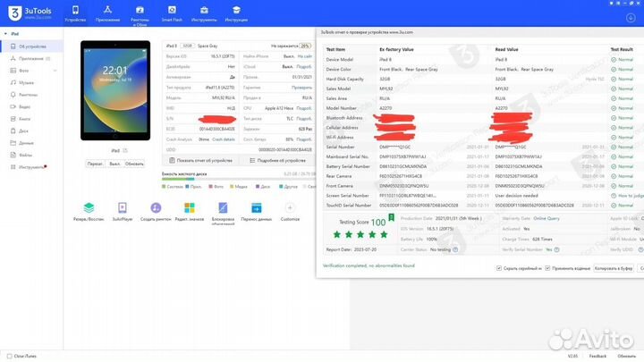
Task: Select Об устройстве in sidebar
Action: [x=32, y=46]
